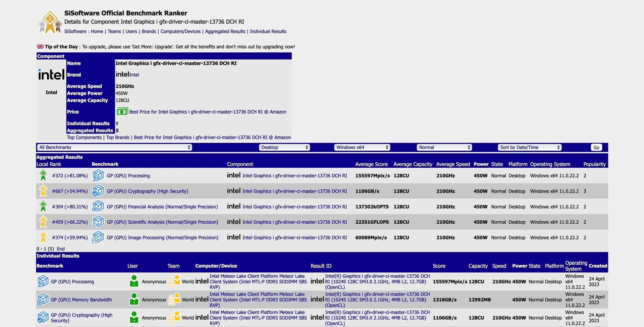Screen dimensions: 644x327
Task: Open the Users navigation link
Action: [x=131, y=31]
